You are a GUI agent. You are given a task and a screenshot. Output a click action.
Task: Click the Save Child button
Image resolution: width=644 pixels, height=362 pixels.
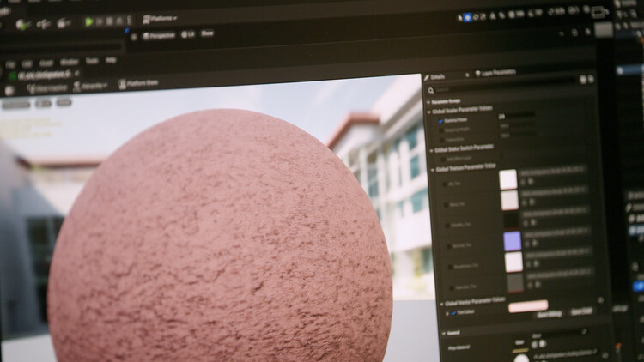pos(582,311)
